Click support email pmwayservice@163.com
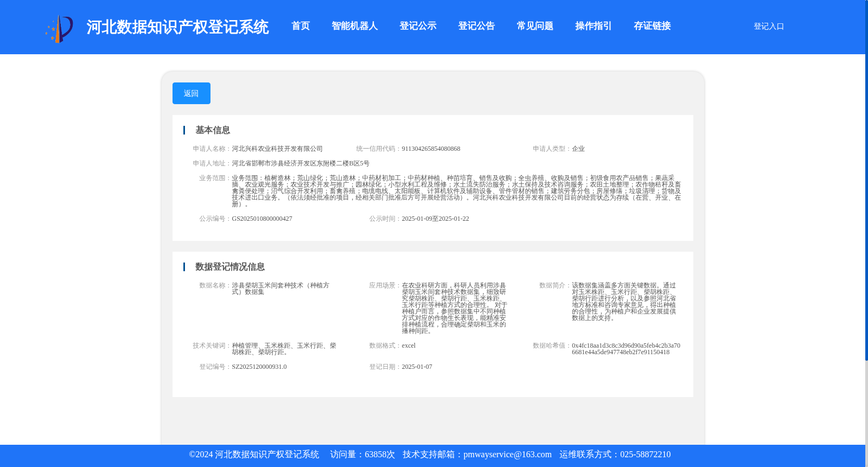868x467 pixels. [x=507, y=455]
